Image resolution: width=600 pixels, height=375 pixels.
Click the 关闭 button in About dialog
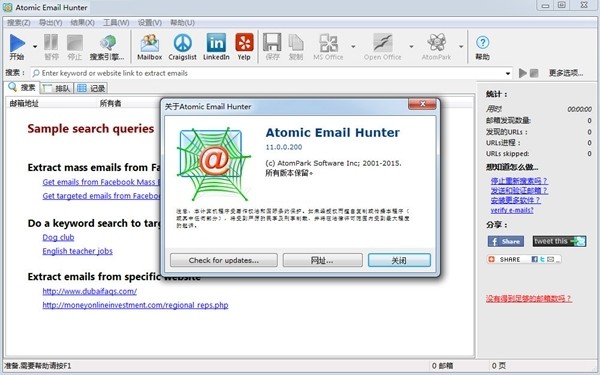(399, 260)
